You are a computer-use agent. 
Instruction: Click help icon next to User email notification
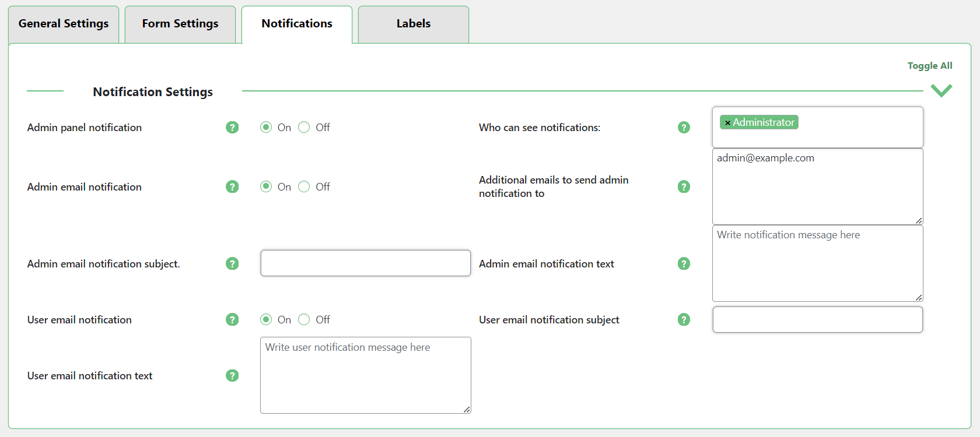pyautogui.click(x=232, y=320)
